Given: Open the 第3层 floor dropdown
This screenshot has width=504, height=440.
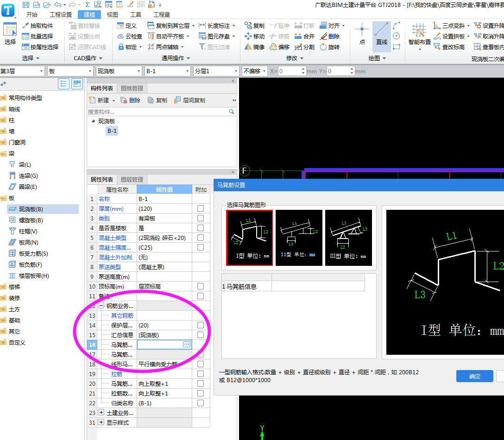Looking at the screenshot, I should point(22,71).
